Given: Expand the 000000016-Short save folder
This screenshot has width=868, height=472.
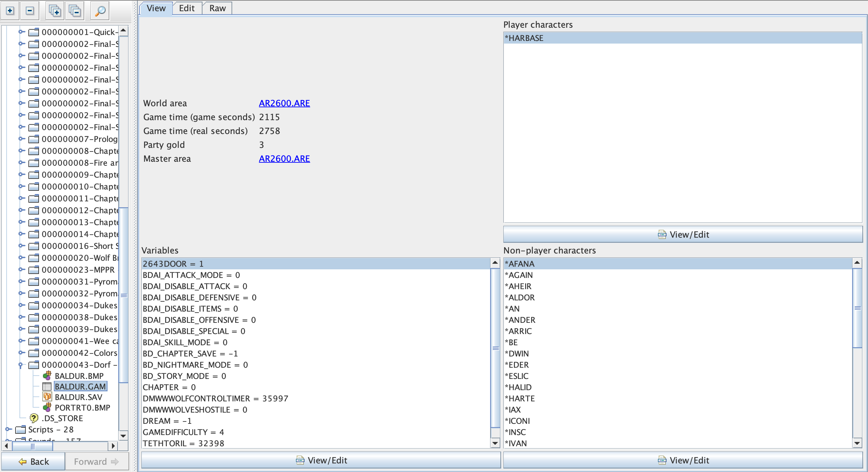Looking at the screenshot, I should (x=21, y=246).
